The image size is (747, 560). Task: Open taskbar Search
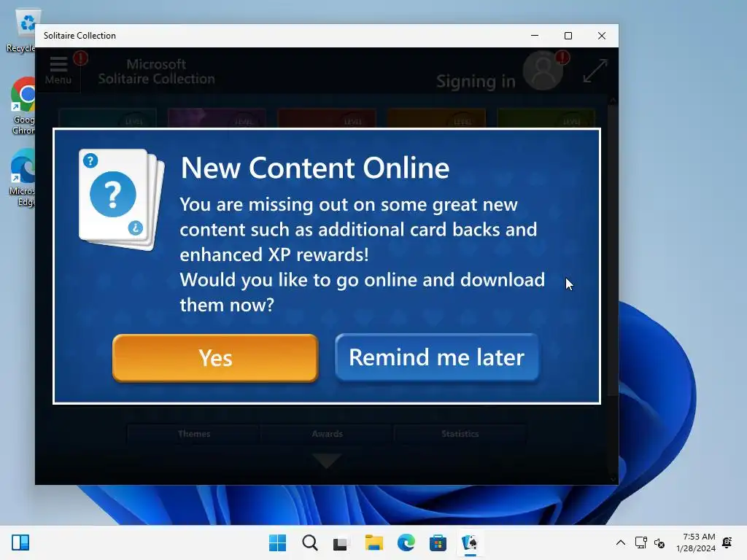click(x=309, y=542)
